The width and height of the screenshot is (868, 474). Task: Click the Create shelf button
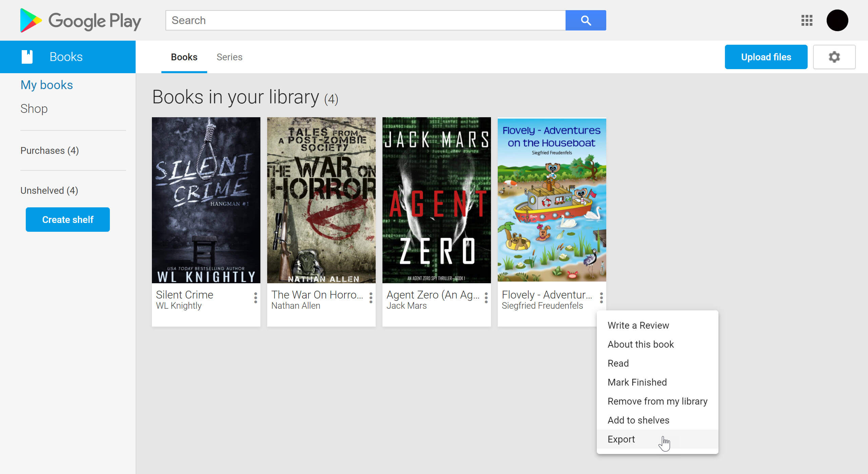click(68, 220)
